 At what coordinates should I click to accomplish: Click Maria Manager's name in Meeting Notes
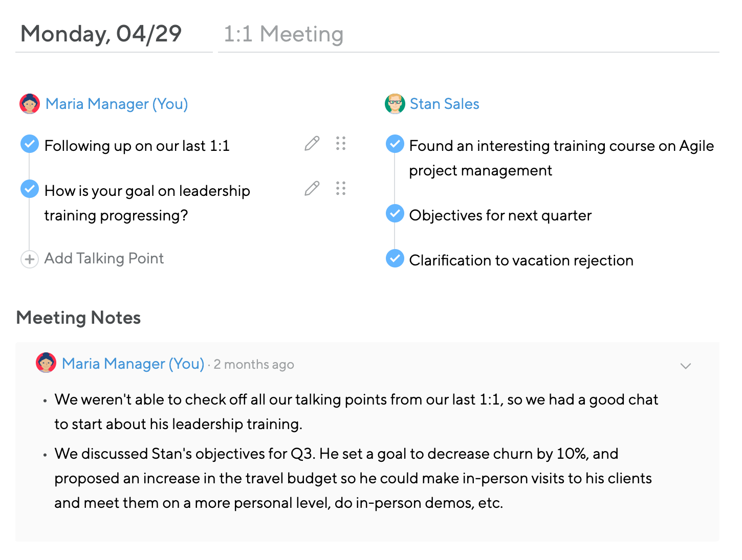133,364
